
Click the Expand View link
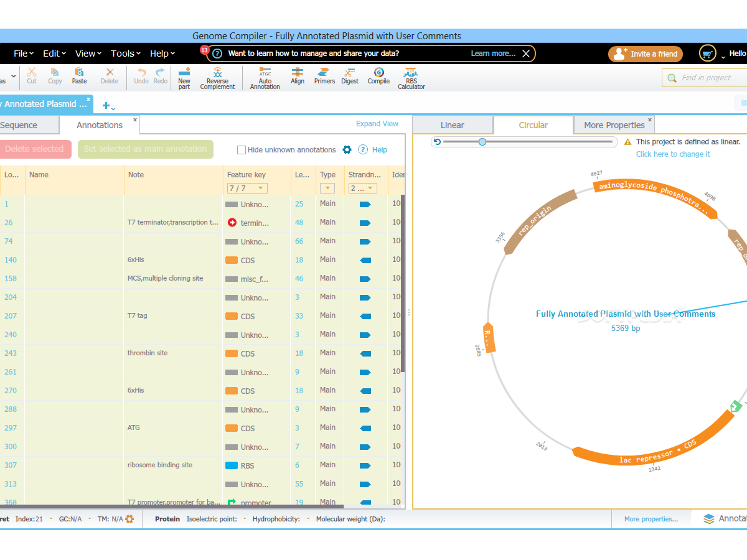(x=377, y=124)
